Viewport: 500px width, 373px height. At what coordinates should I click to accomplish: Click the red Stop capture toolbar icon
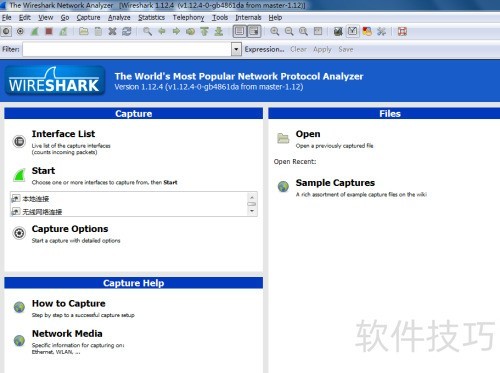[49, 32]
